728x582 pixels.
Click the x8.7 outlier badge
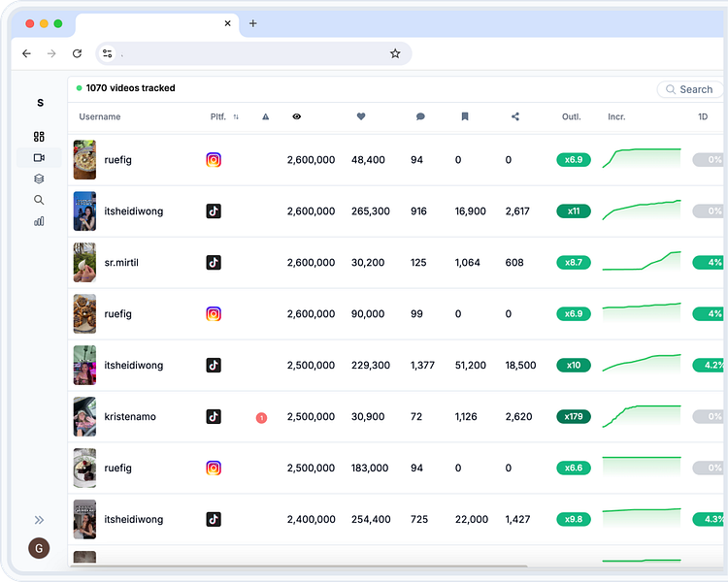pos(574,263)
